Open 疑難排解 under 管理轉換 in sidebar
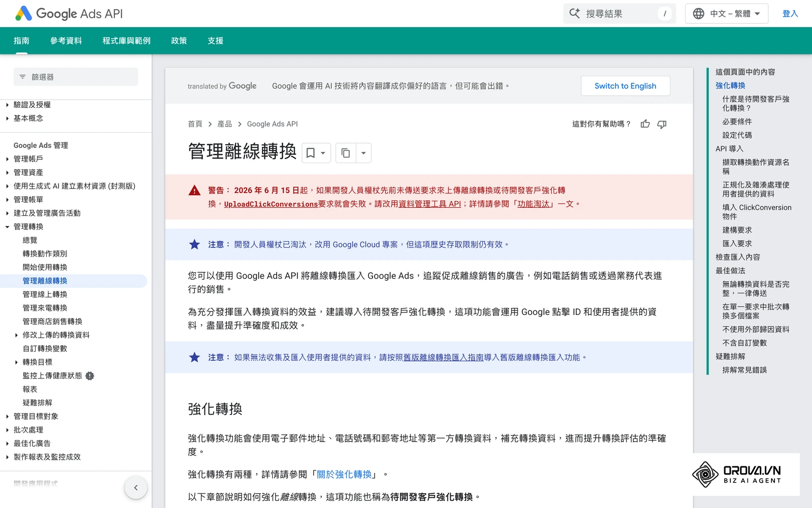 pos(38,403)
